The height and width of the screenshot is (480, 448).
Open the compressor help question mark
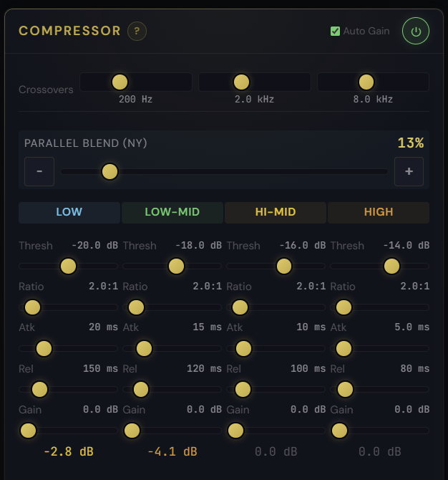[x=137, y=31]
